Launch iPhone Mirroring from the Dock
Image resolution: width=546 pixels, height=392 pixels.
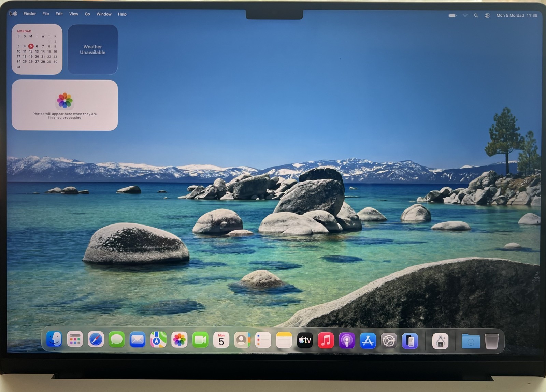click(410, 341)
